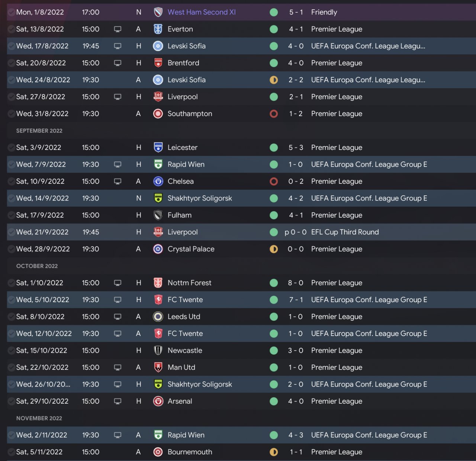
Task: Click the Brentford club badge
Action: click(158, 63)
